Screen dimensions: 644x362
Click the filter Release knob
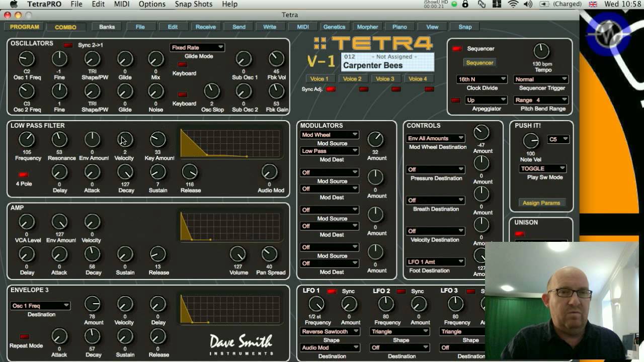[190, 172]
